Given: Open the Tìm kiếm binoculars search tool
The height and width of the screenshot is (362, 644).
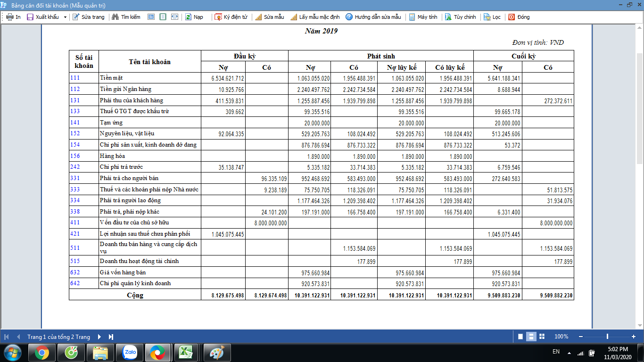Looking at the screenshot, I should (x=115, y=17).
